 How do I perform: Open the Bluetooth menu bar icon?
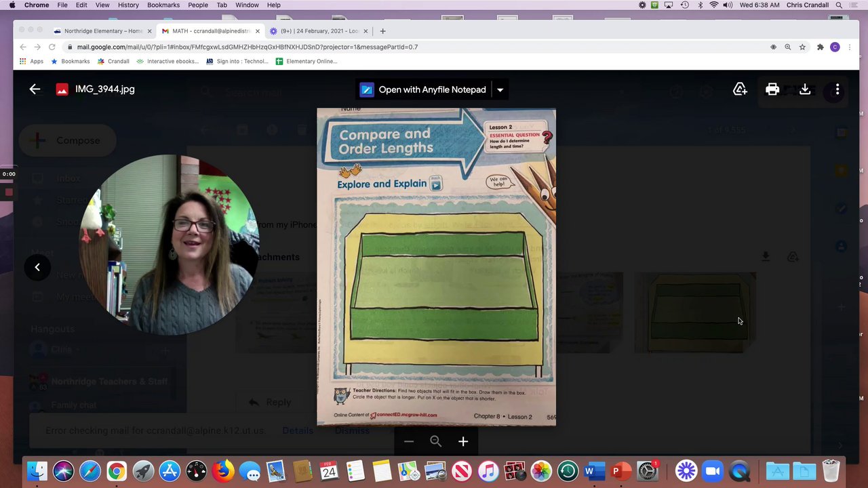[699, 5]
